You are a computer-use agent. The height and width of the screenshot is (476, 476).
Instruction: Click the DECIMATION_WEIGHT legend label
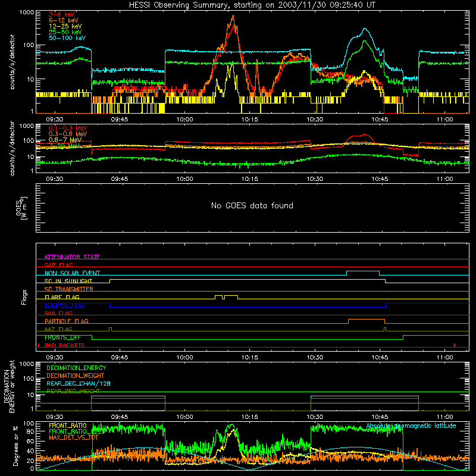[76, 375]
